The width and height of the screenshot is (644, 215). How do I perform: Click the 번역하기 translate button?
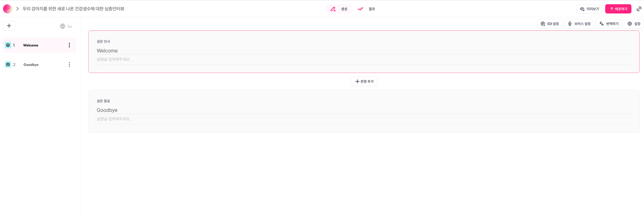point(609,24)
